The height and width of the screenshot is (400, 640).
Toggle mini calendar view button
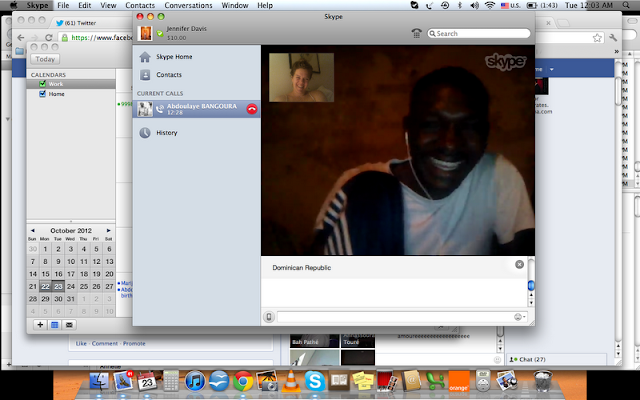[x=55, y=325]
